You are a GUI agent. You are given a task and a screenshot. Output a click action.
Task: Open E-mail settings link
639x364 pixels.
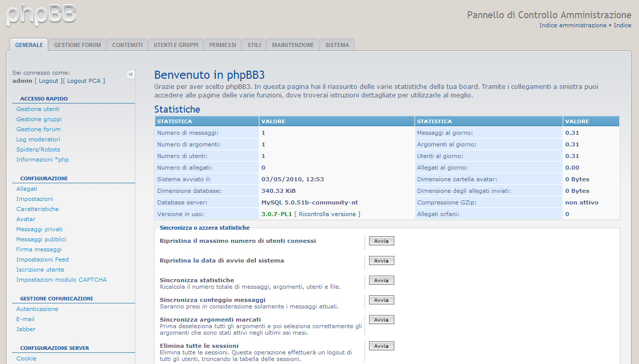[x=25, y=319]
